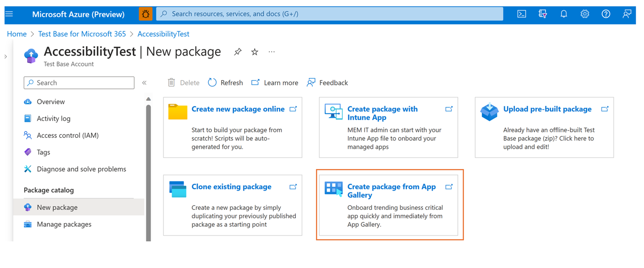This screenshot has height=268, width=644.
Task: Click the Upload pre-built package box icon
Action: (x=489, y=112)
